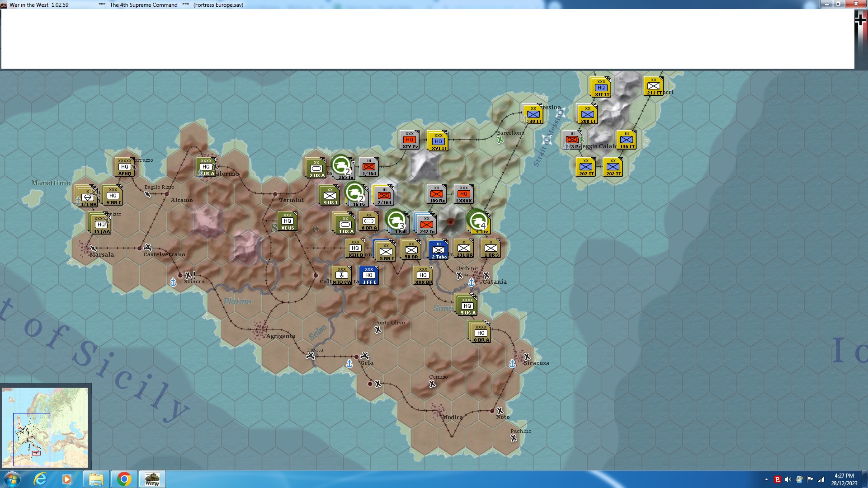Open Google Chrome from the taskbar
This screenshot has height=488, width=868.
click(124, 479)
